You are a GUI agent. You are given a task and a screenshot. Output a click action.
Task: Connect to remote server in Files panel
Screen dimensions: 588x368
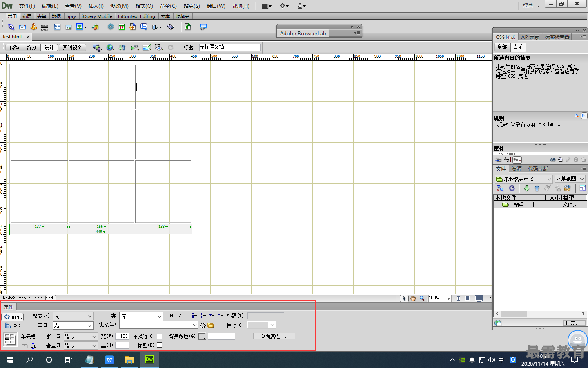(500, 188)
